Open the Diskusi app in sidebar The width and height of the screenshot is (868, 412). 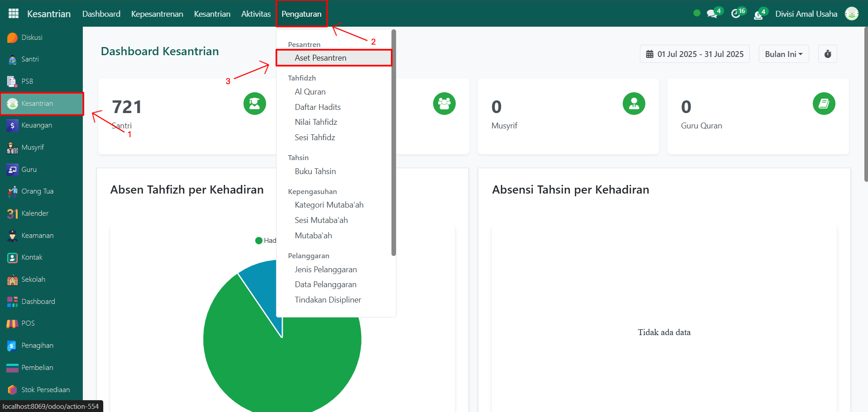coord(13,38)
